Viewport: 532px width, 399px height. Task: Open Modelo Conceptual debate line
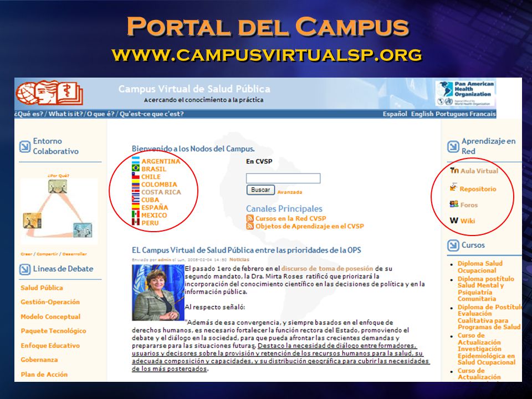pyautogui.click(x=50, y=316)
